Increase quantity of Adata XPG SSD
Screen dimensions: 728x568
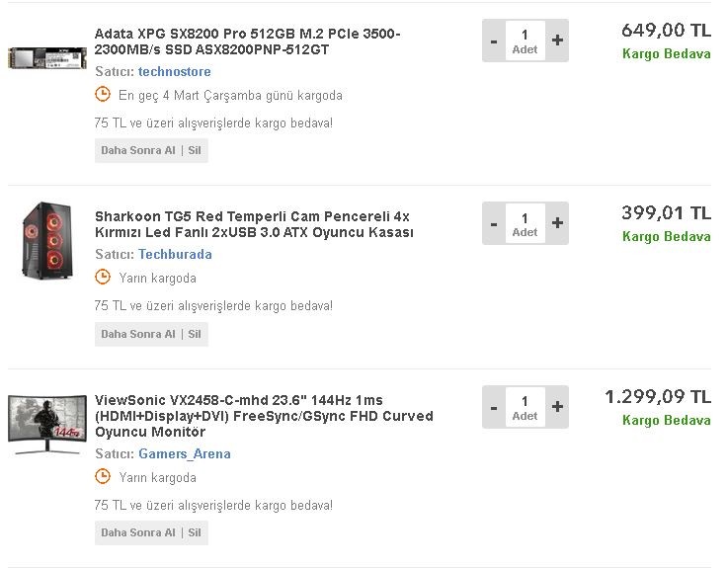(x=557, y=41)
